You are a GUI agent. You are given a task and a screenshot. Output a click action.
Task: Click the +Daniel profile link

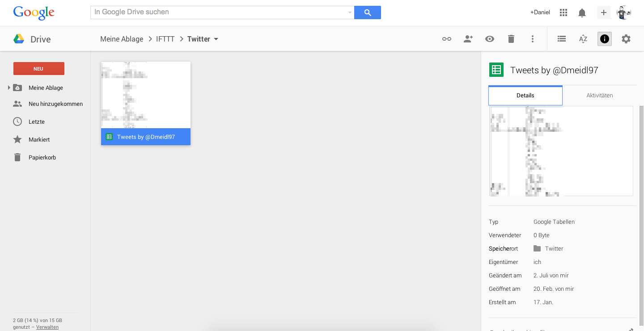pyautogui.click(x=540, y=13)
